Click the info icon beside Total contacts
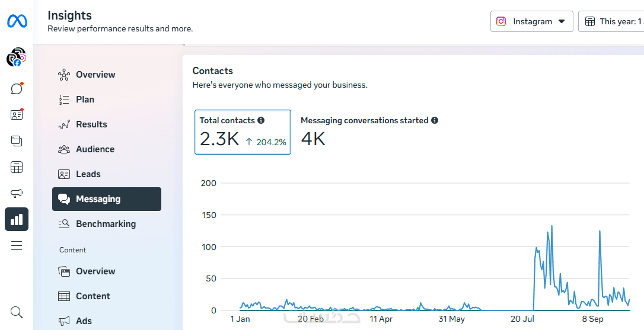644x330 pixels. click(261, 120)
